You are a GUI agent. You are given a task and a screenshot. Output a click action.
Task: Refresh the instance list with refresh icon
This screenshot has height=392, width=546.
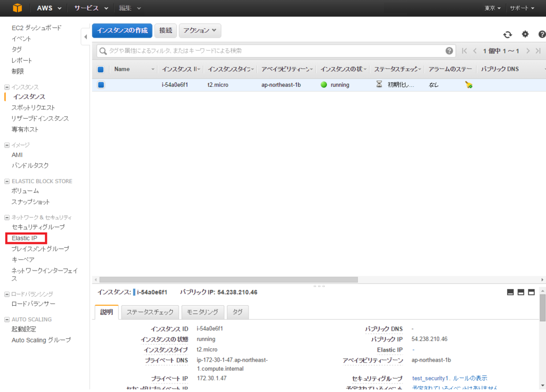(508, 35)
